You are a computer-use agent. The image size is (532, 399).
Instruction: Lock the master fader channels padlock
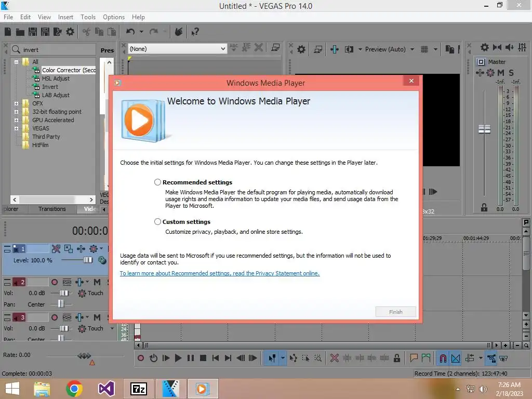pyautogui.click(x=484, y=208)
